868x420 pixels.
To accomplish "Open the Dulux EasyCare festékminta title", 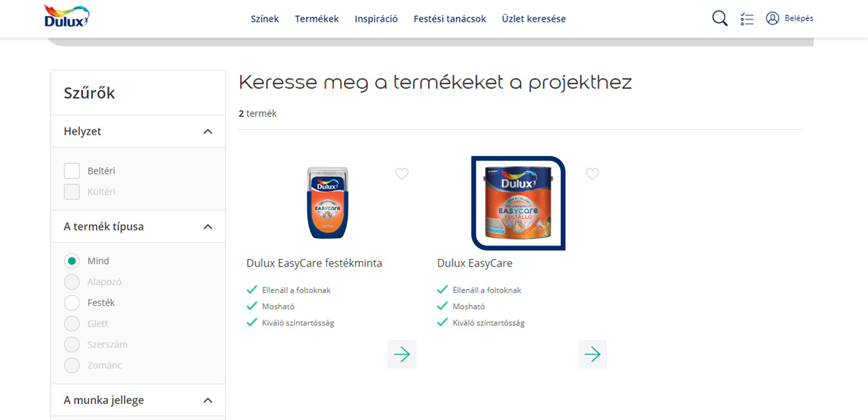I will click(314, 263).
